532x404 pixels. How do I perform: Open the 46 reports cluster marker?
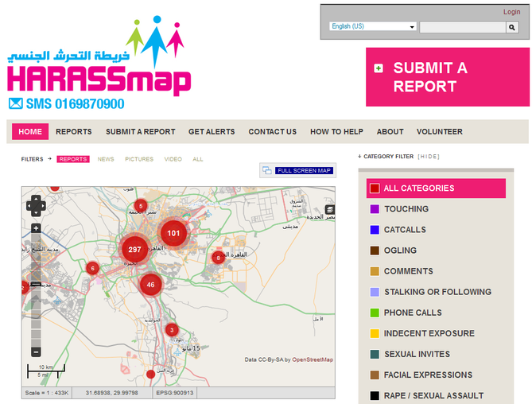click(150, 285)
